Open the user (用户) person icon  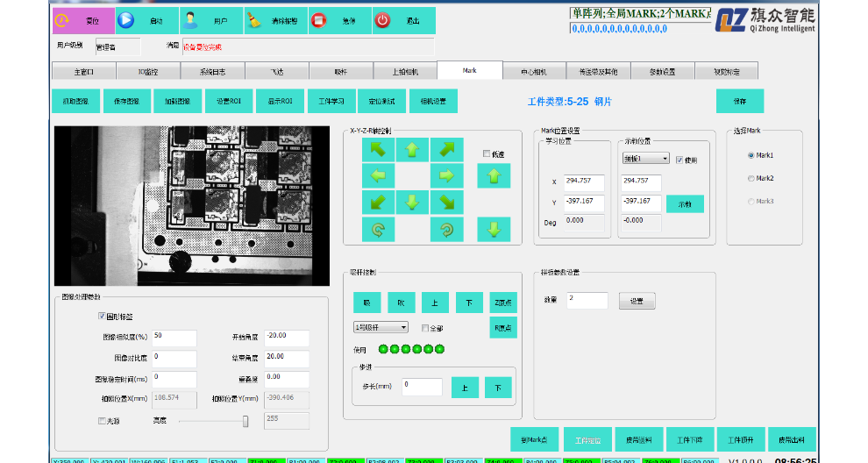[190, 20]
